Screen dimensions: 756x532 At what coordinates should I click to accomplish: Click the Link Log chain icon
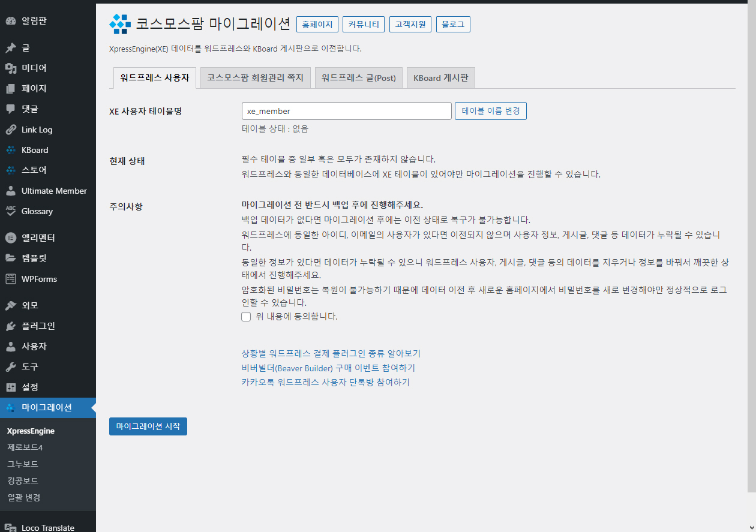[11, 130]
